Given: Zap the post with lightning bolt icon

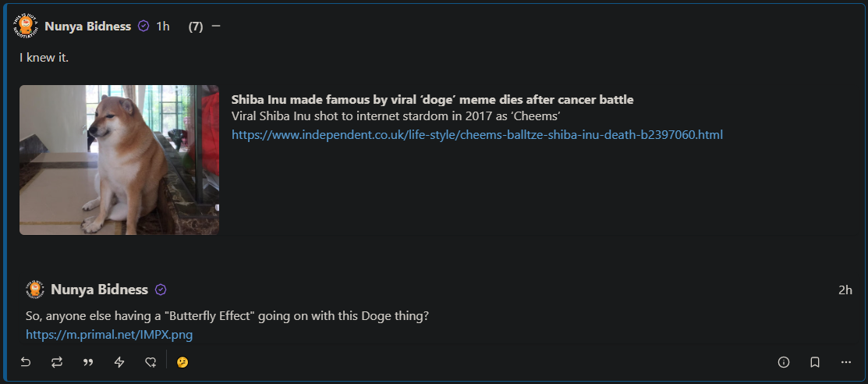Looking at the screenshot, I should 119,362.
